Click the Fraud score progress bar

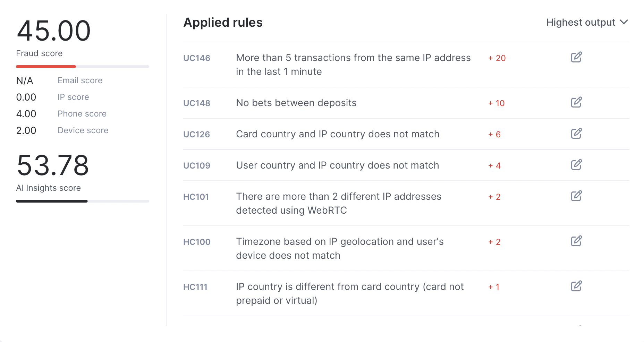click(82, 66)
